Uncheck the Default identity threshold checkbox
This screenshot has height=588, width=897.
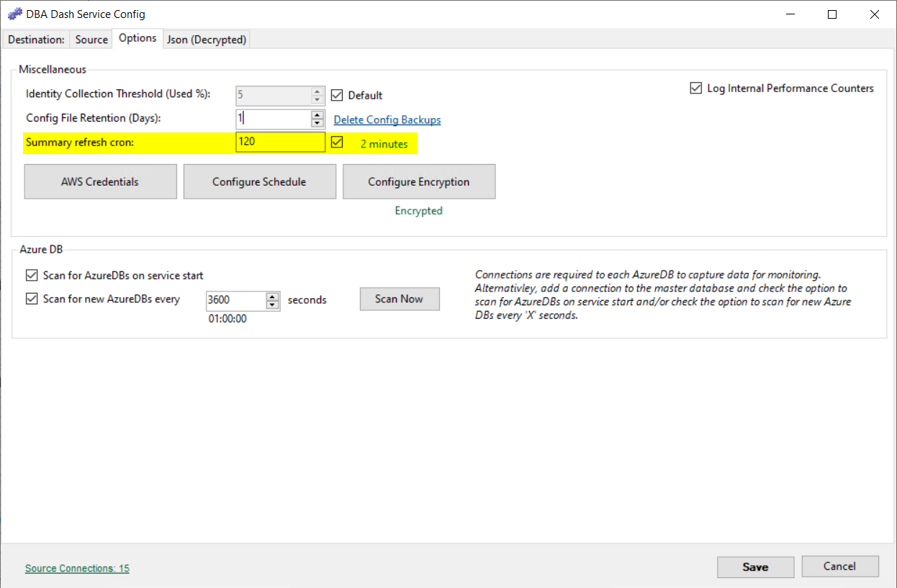pyautogui.click(x=338, y=94)
